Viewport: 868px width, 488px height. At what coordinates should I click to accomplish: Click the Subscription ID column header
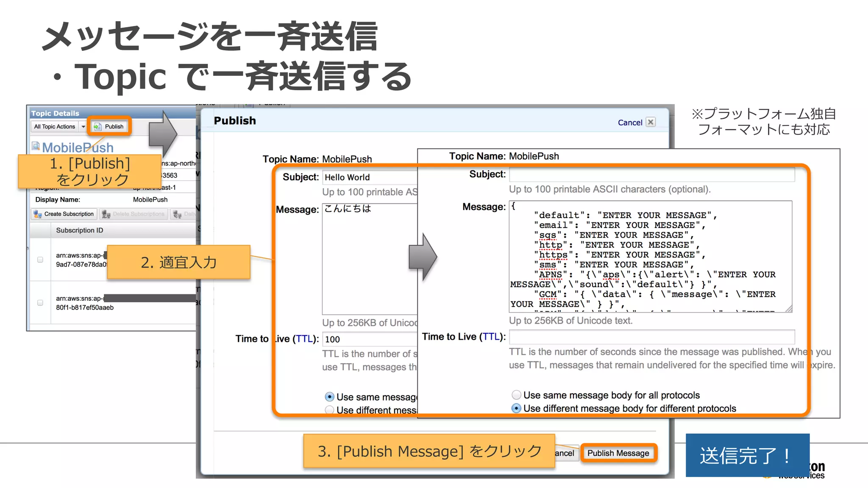[80, 230]
